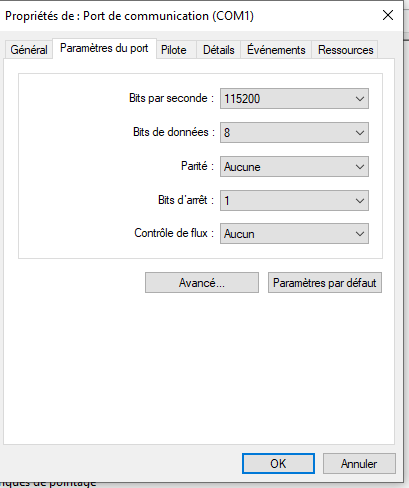Restore with Paramètres par défaut button
The height and width of the screenshot is (488, 409).
coord(325,283)
